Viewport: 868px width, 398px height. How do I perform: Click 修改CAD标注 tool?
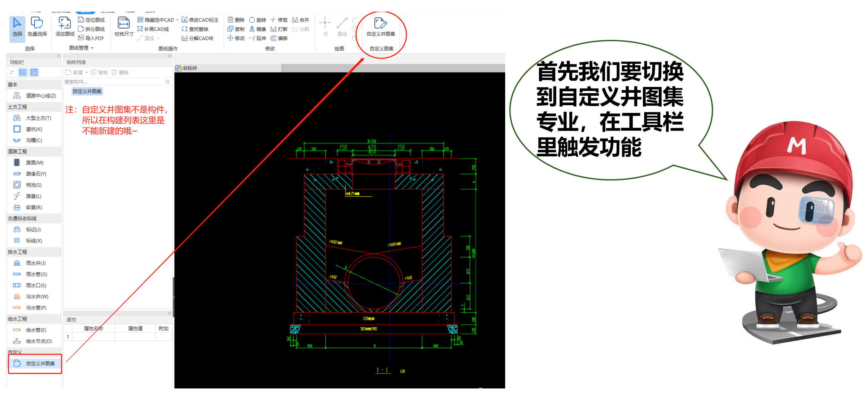click(200, 20)
